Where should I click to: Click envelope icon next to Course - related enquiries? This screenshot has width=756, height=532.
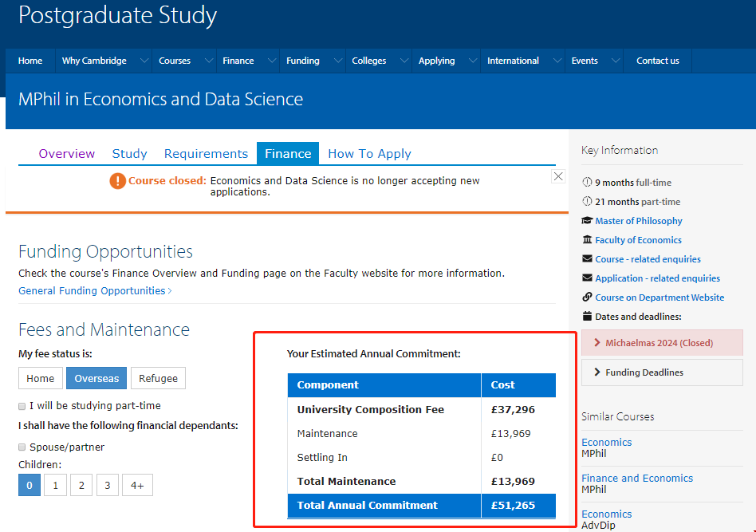coord(588,259)
